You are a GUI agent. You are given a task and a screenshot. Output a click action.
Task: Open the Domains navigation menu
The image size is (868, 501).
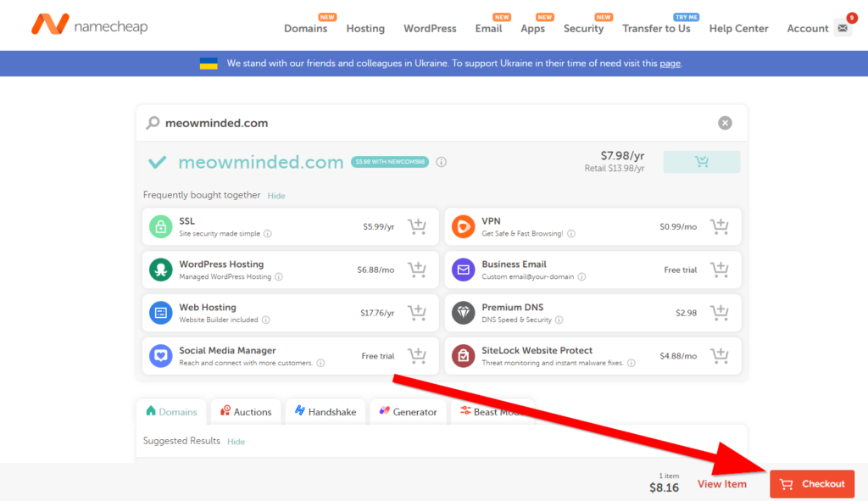tap(305, 28)
